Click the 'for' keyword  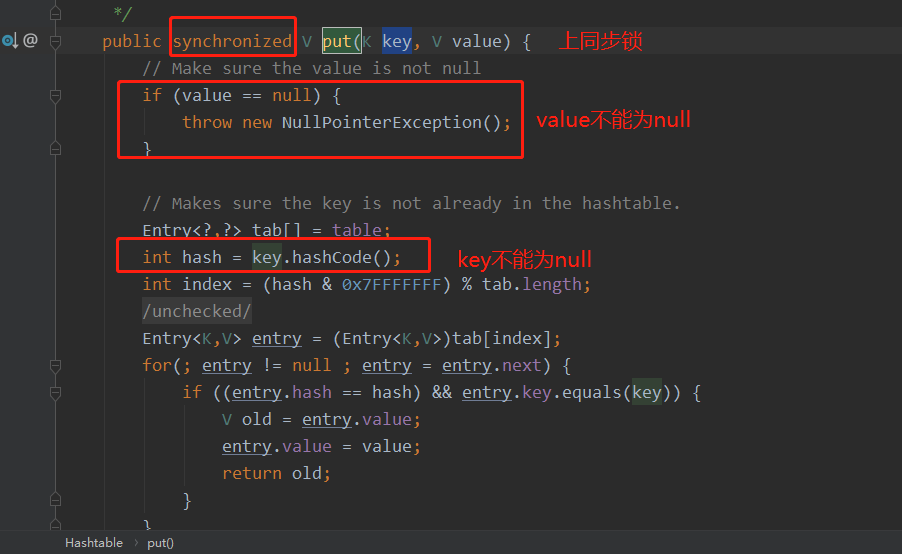(157, 365)
